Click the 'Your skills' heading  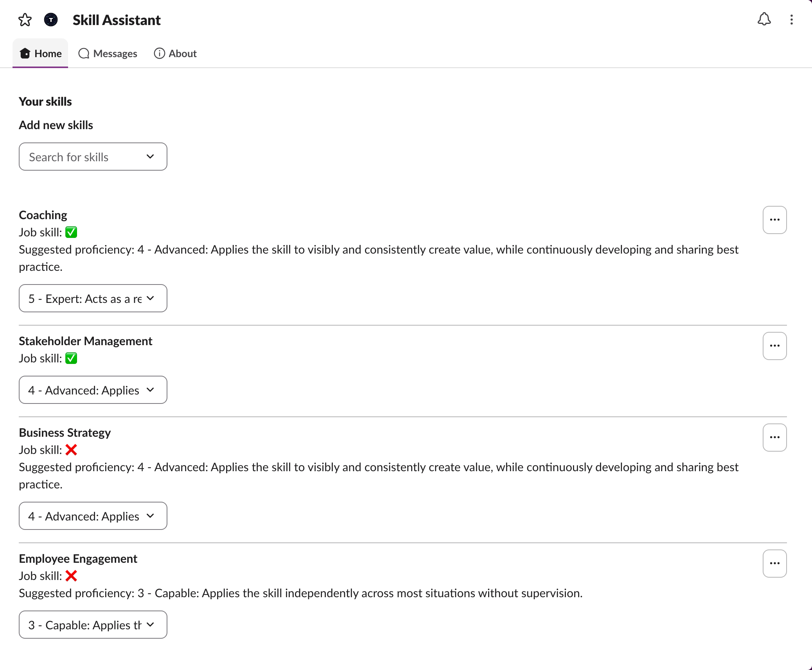(45, 101)
